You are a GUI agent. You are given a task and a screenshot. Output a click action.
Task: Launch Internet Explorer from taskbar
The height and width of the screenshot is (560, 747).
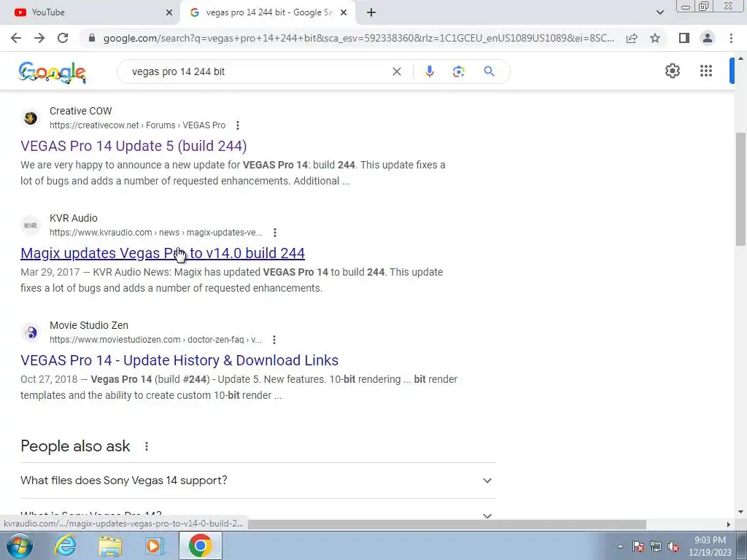tap(65, 545)
